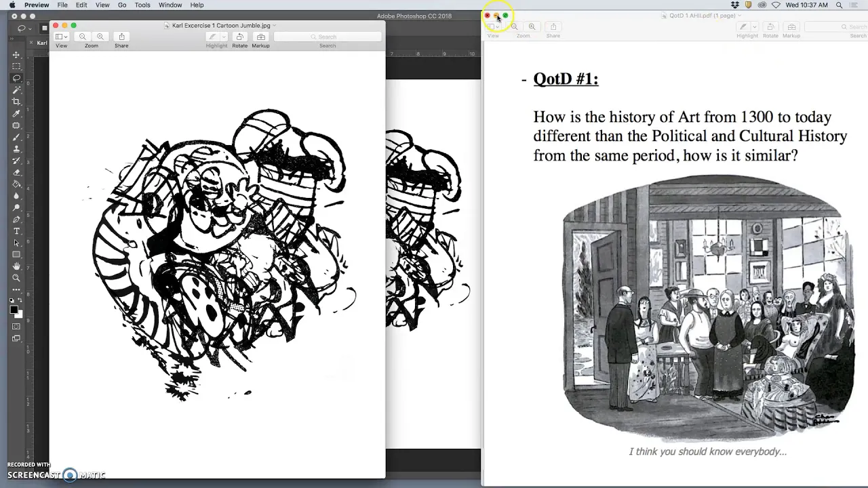Select the Move tool in Photoshop

point(16,55)
